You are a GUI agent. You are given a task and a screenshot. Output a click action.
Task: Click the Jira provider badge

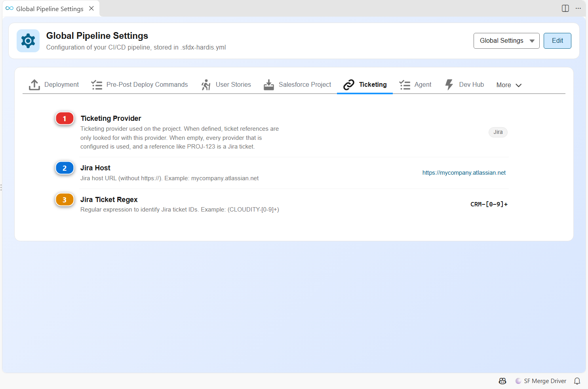(x=498, y=132)
